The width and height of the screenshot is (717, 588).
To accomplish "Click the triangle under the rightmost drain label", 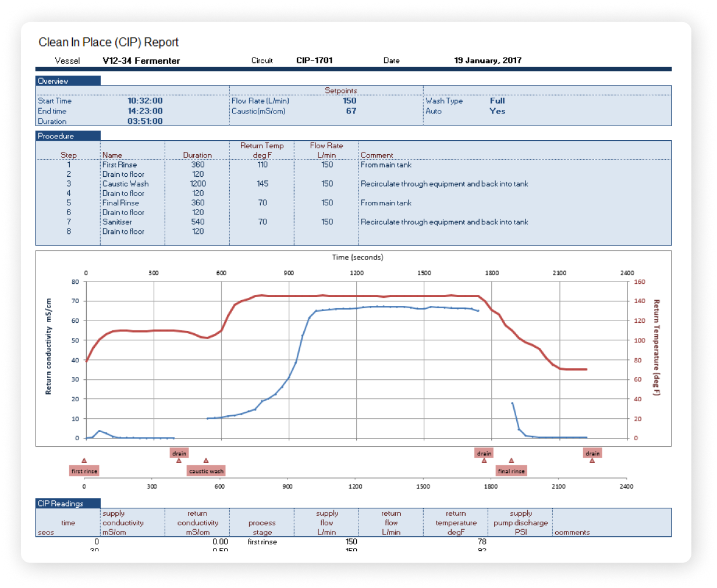I will point(592,461).
